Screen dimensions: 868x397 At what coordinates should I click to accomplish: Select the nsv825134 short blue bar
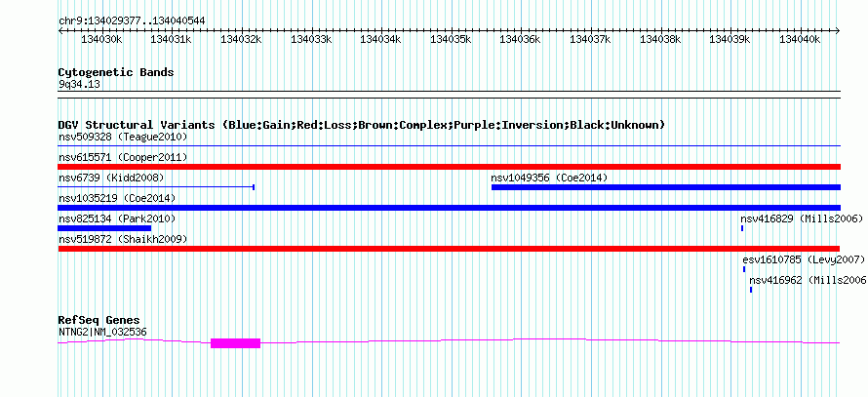(x=104, y=228)
